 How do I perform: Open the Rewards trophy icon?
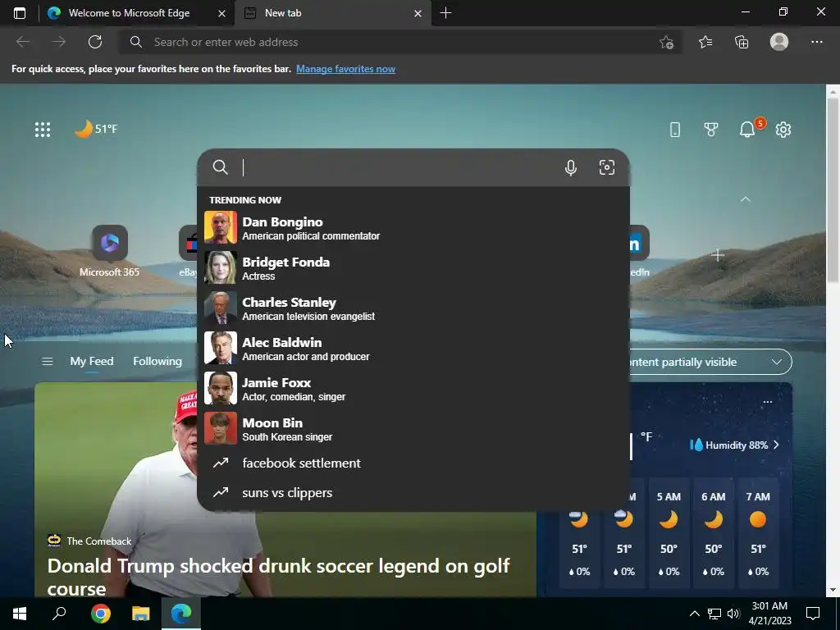click(711, 129)
